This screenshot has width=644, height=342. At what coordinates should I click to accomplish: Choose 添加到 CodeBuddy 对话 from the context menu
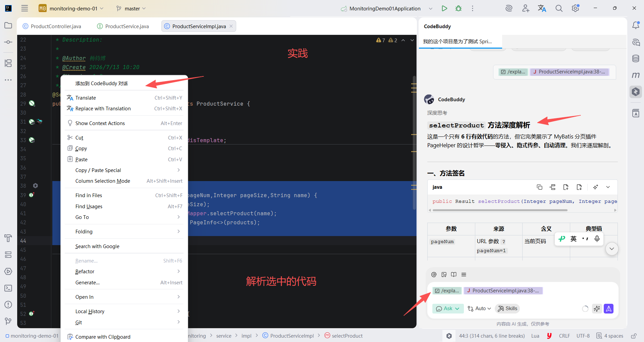click(x=124, y=83)
